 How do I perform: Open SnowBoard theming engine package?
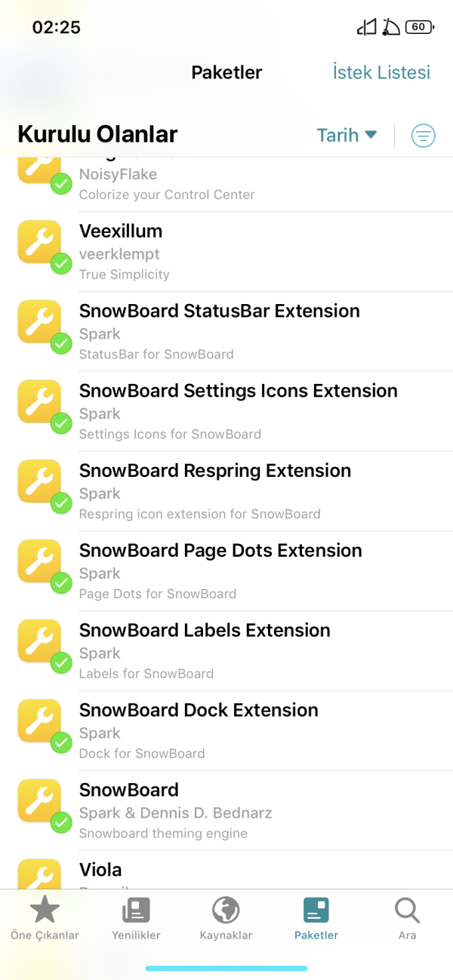click(x=226, y=810)
